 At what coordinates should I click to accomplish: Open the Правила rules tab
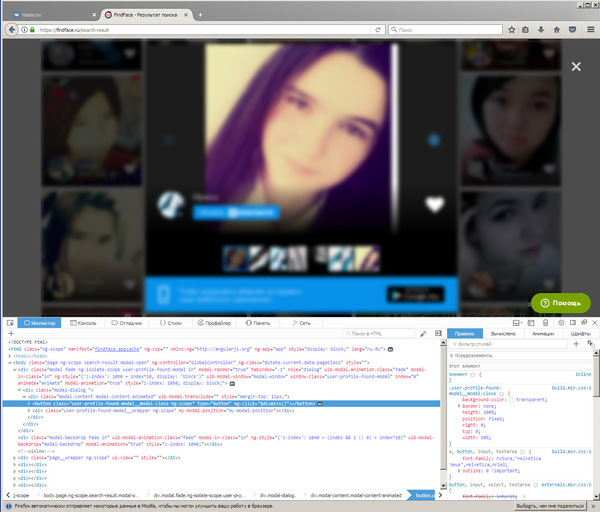click(465, 334)
